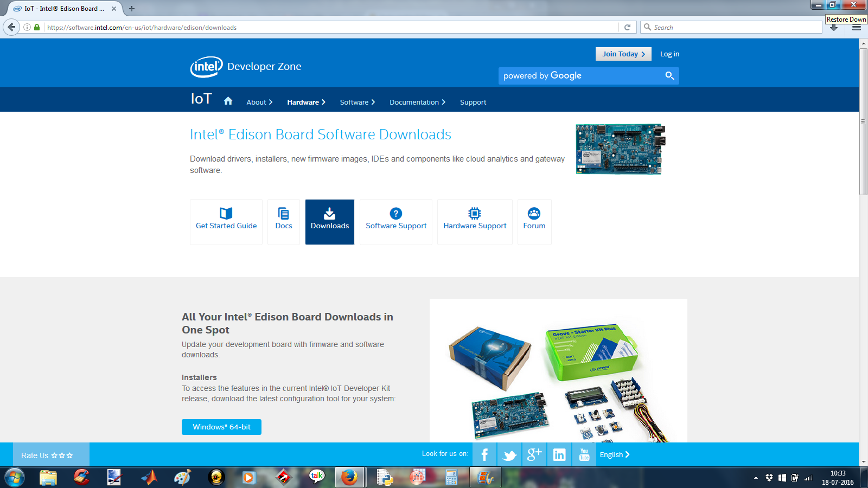Click the page vertical scrollbar thumb

pyautogui.click(x=863, y=122)
